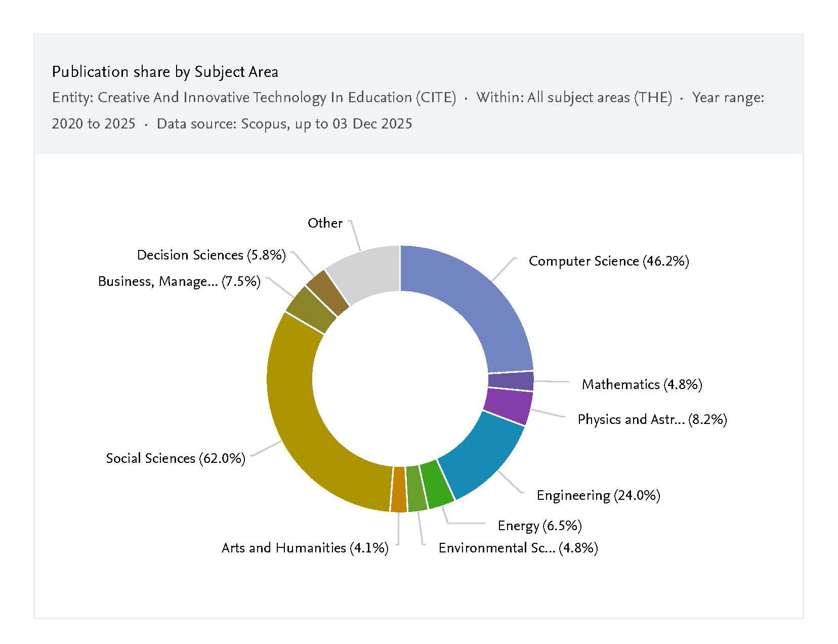Click the "Arts and Humanities (4.1%)" label
This screenshot has width=838, height=644.
click(x=305, y=548)
